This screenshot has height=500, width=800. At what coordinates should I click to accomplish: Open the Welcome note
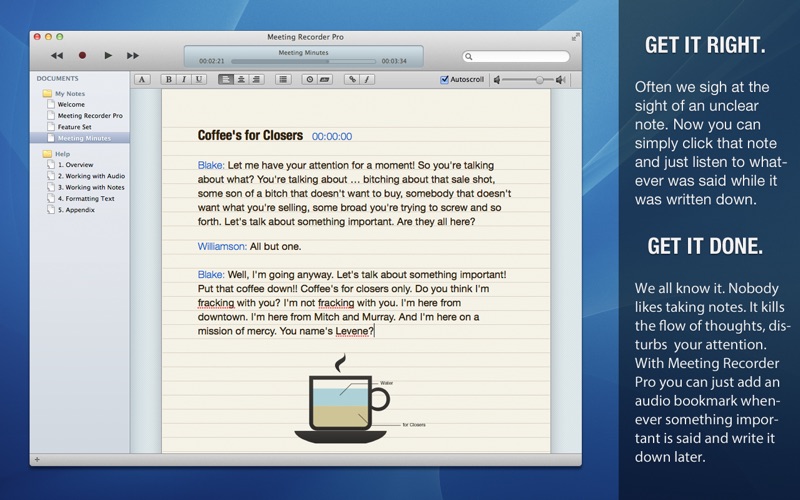coord(71,104)
